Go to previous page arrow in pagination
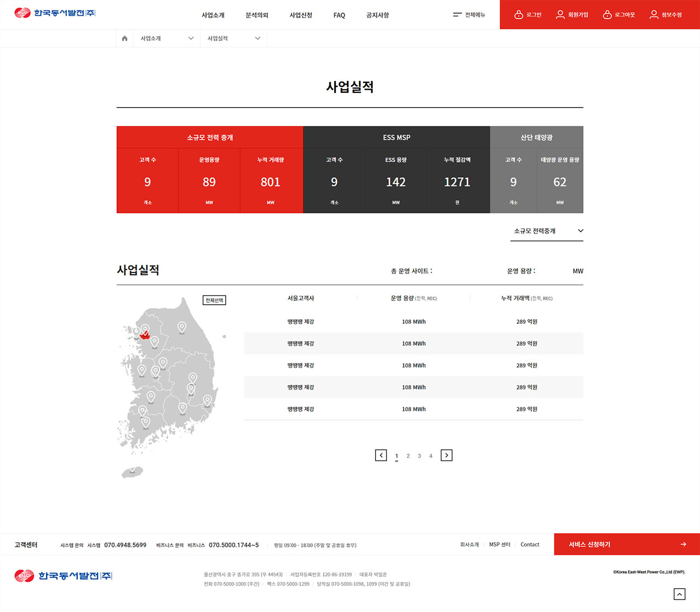700x612 pixels. coord(381,455)
